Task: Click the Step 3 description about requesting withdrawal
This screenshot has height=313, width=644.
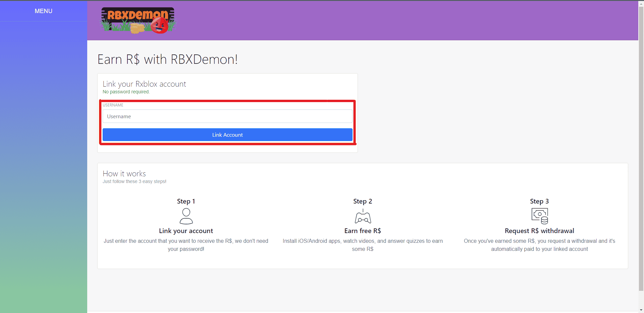Action: click(539, 245)
